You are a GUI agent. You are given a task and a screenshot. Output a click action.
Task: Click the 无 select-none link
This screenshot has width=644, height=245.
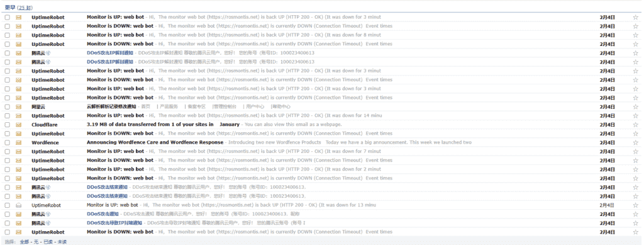pos(36,242)
